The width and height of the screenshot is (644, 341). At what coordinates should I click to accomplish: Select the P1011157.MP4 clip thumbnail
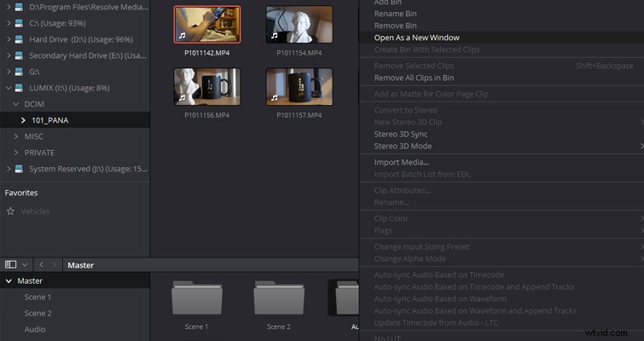pos(299,87)
